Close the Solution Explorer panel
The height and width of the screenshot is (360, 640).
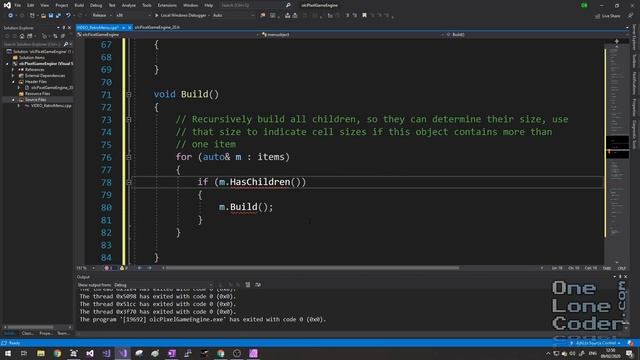tap(69, 28)
